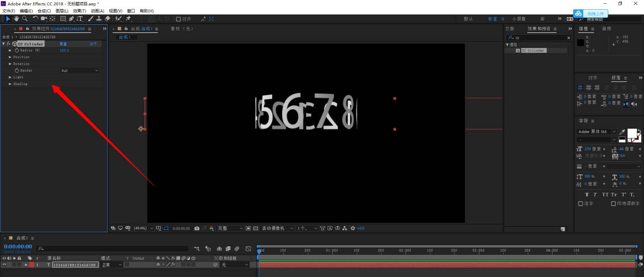Viewport: 644px width, 277px height.
Task: Select the Clone Stamp tool
Action: click(99, 19)
